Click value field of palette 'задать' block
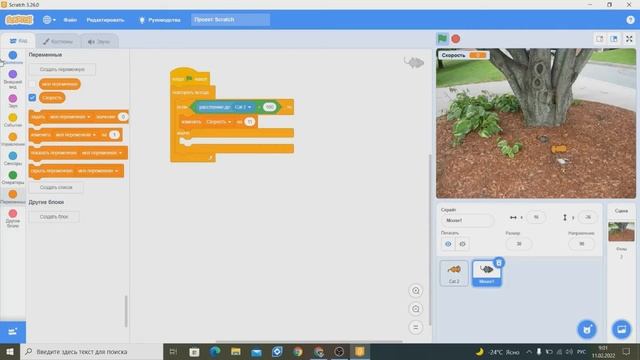The width and height of the screenshot is (640, 360). (123, 117)
